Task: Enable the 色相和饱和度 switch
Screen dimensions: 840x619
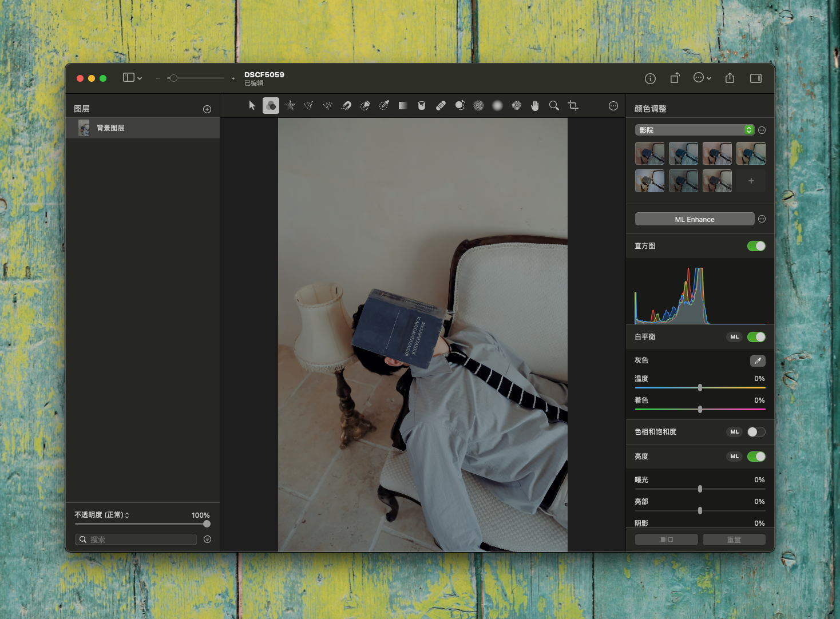Action: [x=756, y=432]
